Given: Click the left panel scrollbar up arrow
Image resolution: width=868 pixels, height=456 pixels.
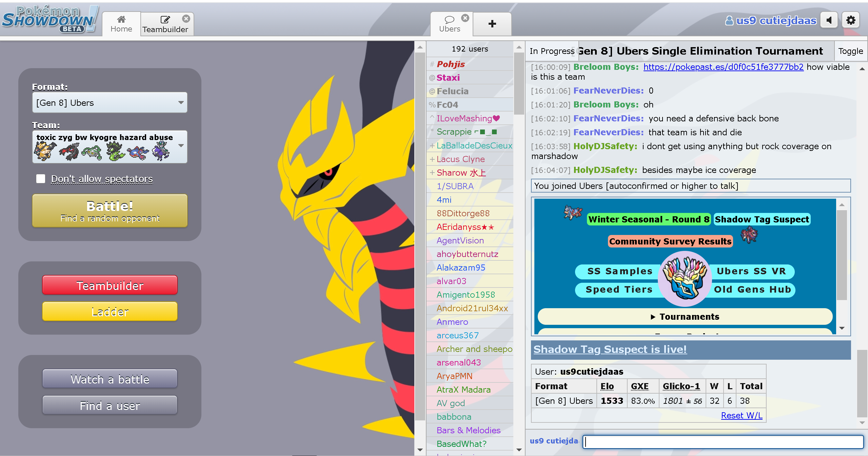Looking at the screenshot, I should 420,47.
